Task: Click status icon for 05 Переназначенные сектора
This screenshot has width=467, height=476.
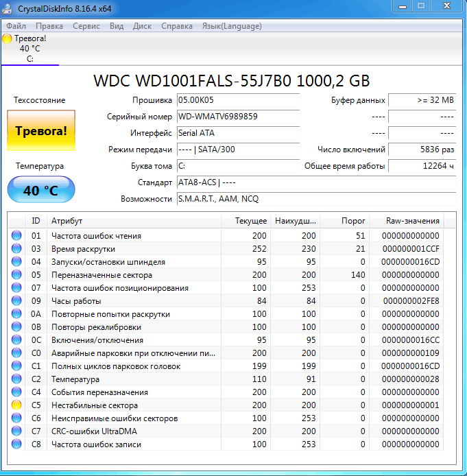Action: (x=16, y=275)
